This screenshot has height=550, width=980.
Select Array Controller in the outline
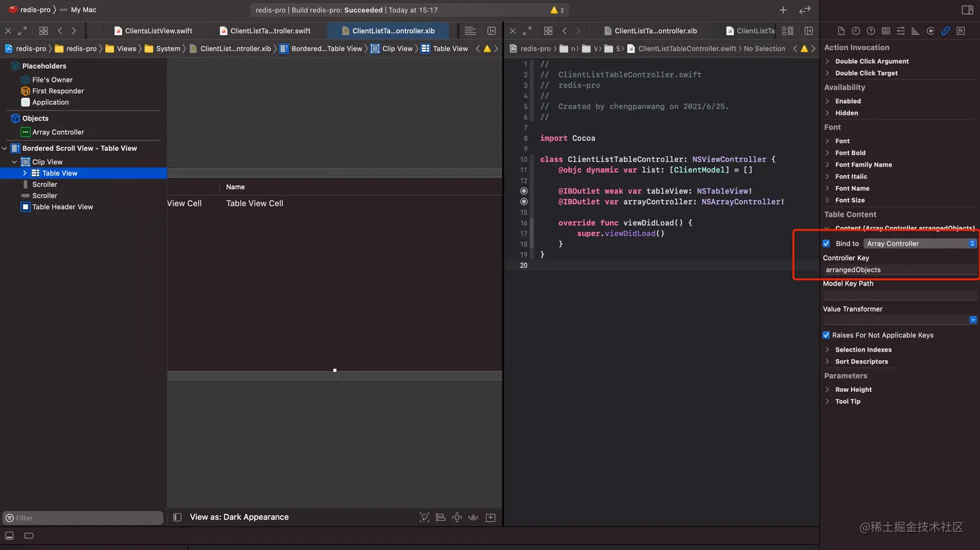(58, 132)
